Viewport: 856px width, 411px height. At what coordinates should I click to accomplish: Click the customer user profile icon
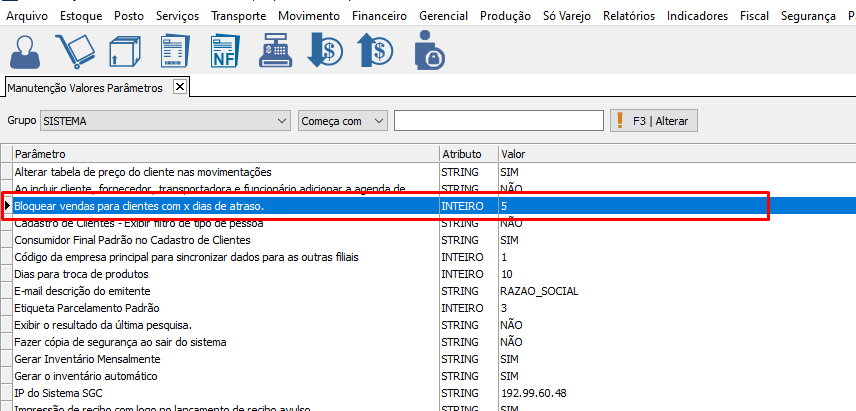26,50
